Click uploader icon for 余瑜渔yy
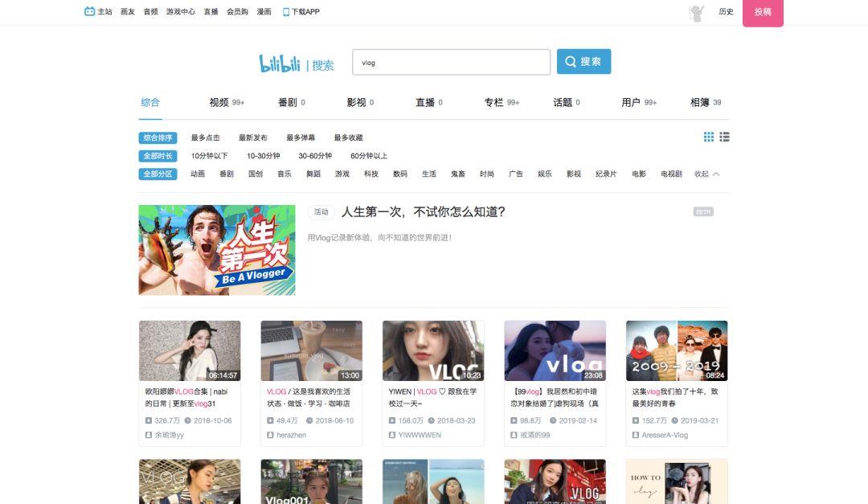The height and width of the screenshot is (504, 868). click(x=149, y=435)
